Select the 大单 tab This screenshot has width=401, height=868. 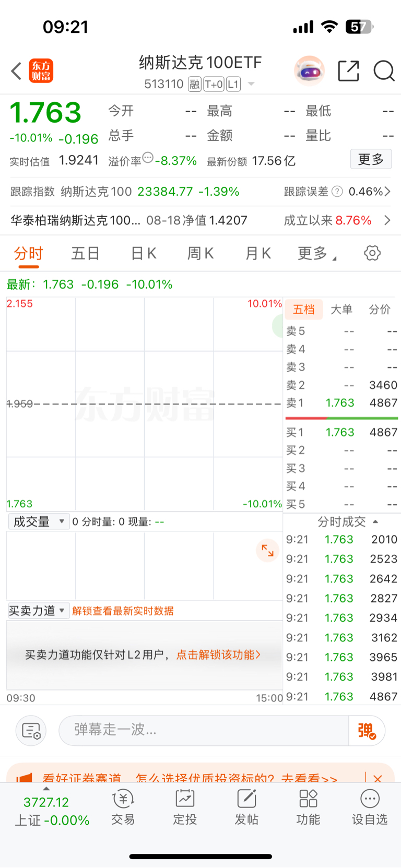(341, 310)
